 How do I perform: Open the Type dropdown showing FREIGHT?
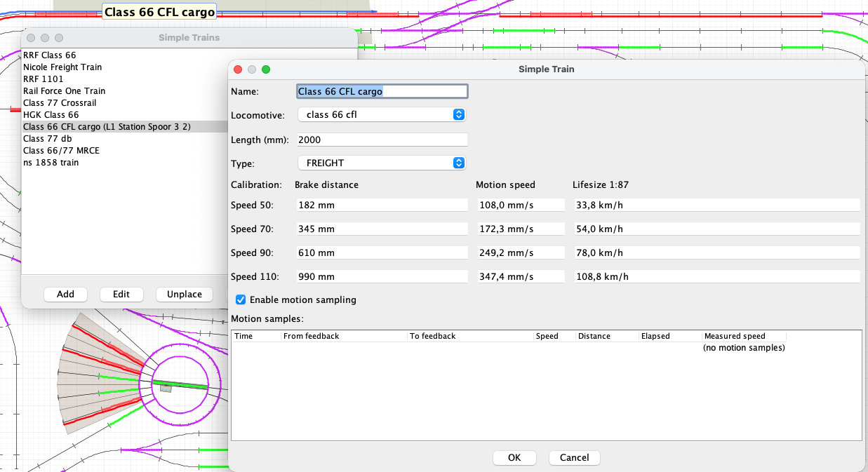click(382, 163)
